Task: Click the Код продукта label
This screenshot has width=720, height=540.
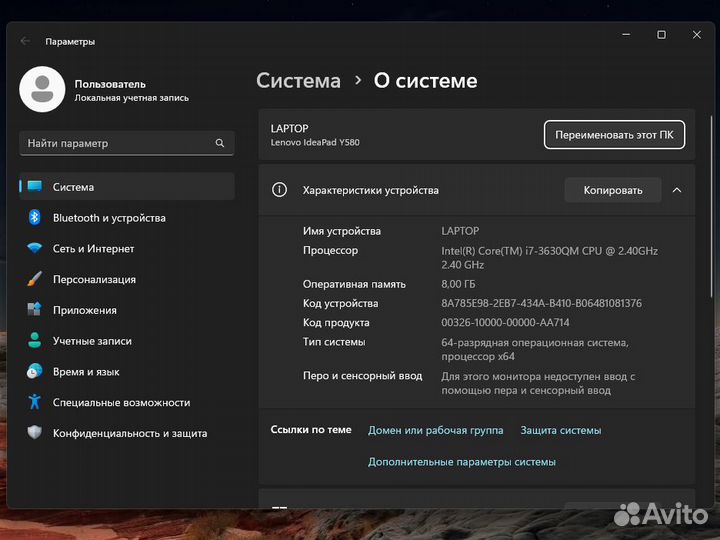Action: coord(336,322)
